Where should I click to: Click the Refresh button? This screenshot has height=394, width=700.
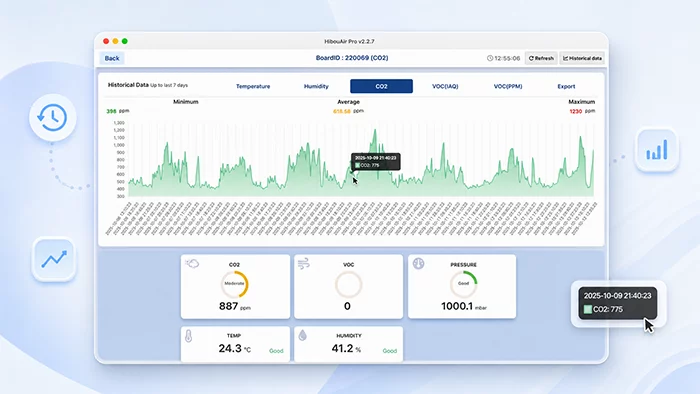tap(541, 58)
